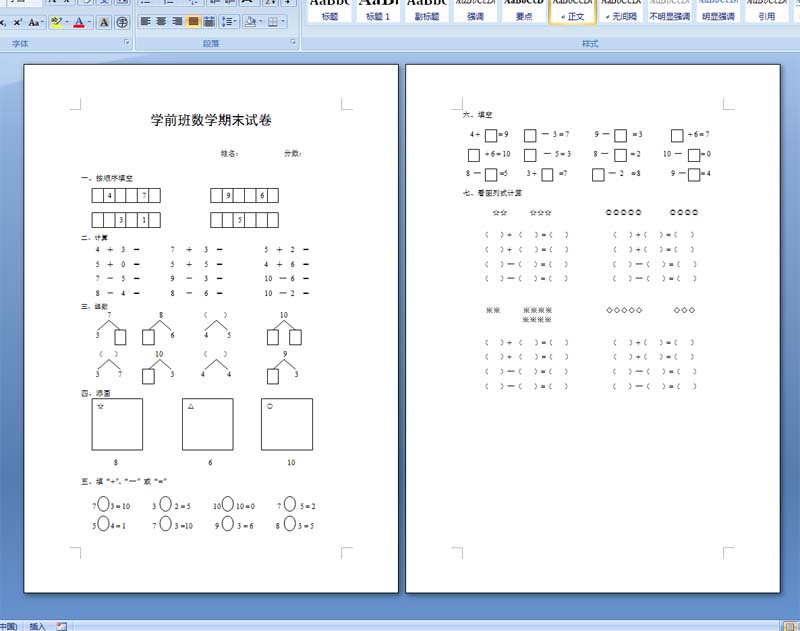Image resolution: width=800 pixels, height=631 pixels.
Task: Click the print layout view icon
Action: (x=791, y=626)
